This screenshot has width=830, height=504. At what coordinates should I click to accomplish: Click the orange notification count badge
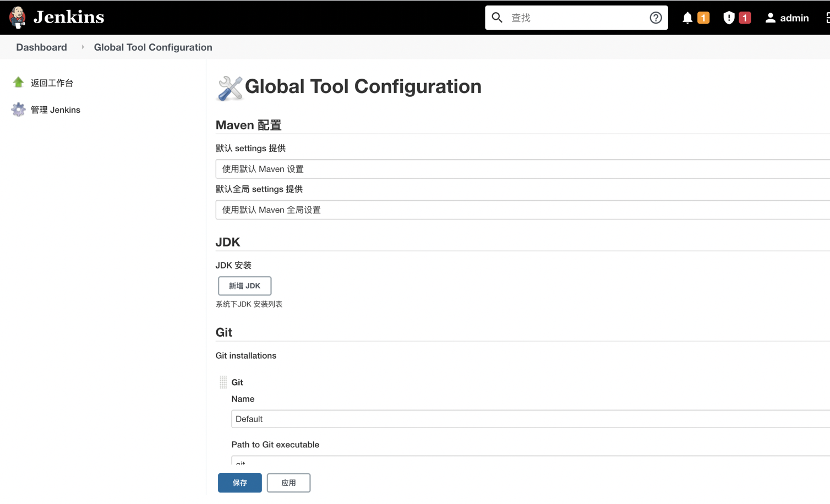point(703,18)
